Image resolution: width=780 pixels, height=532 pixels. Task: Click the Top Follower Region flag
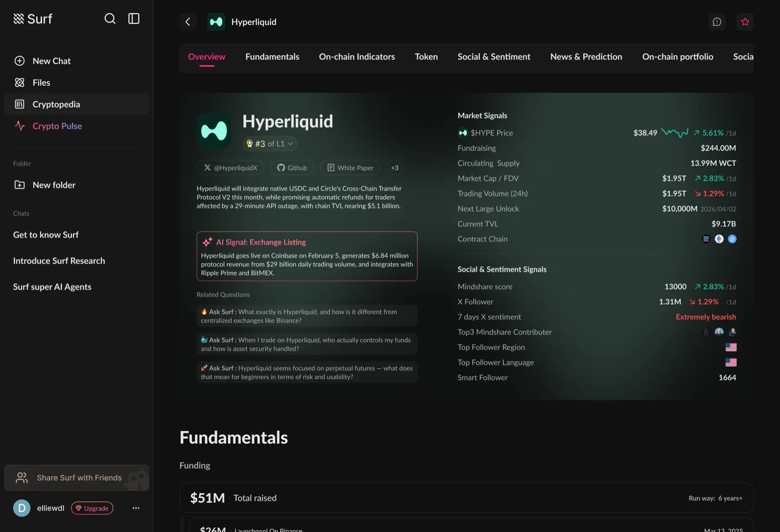(x=731, y=347)
